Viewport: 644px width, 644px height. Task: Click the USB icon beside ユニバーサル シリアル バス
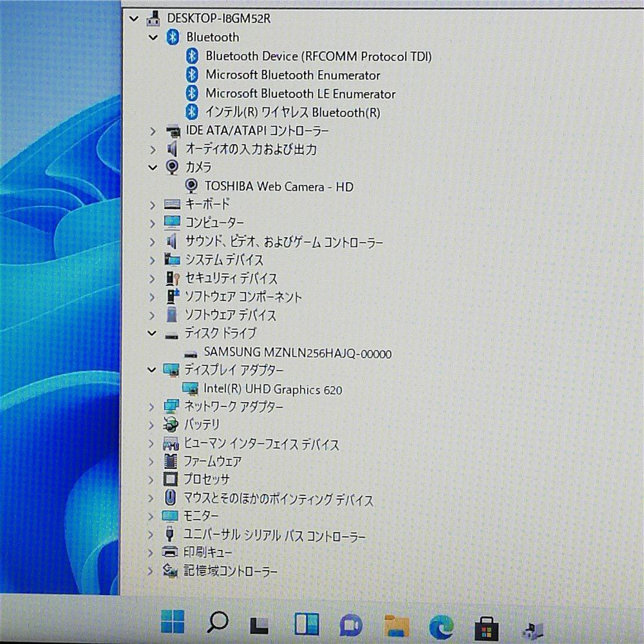pos(169,534)
